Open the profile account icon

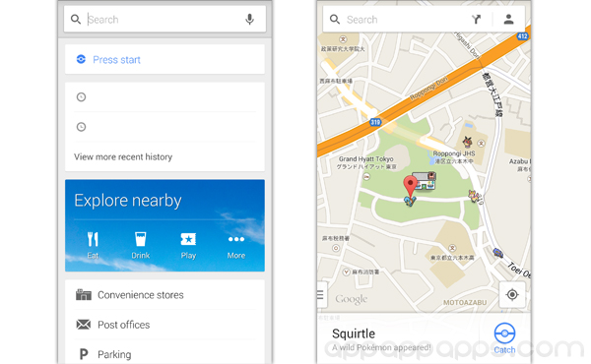click(x=508, y=20)
